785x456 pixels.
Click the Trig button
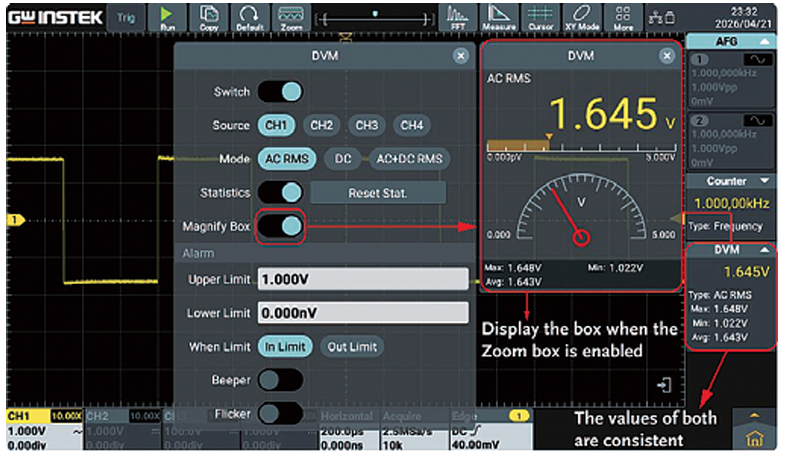[x=126, y=18]
